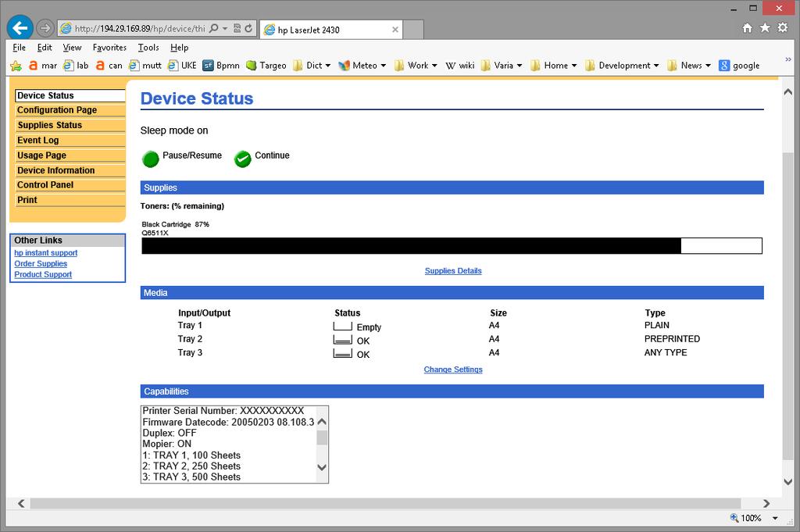Click the Capabilities list scroll down arrow

coord(322,466)
